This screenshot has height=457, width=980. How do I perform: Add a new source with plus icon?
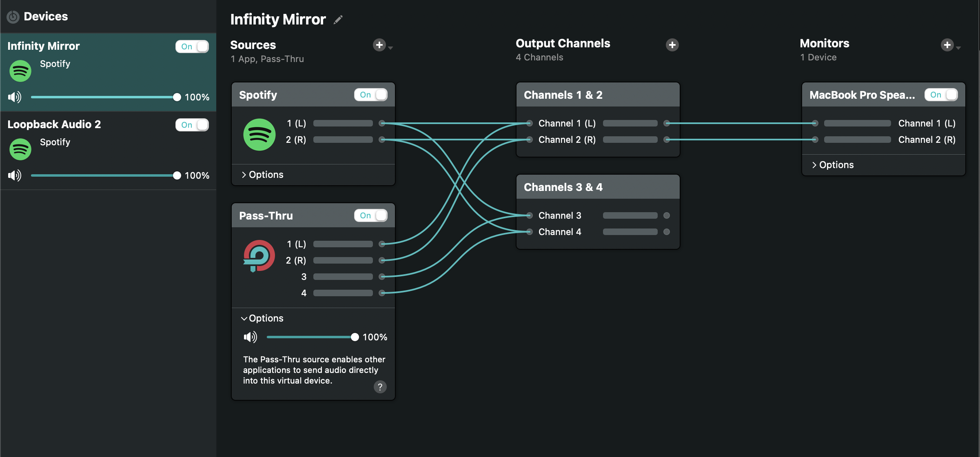[x=379, y=45]
